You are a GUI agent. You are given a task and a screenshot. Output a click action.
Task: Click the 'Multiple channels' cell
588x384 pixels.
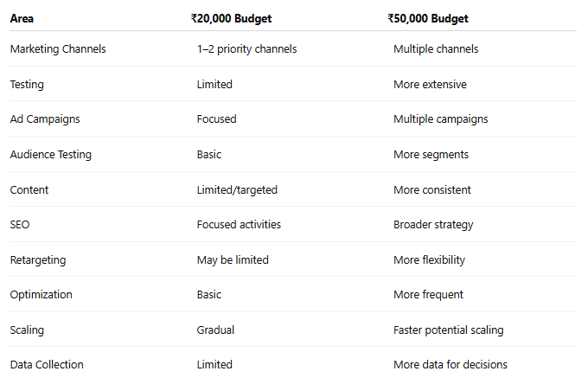click(x=436, y=49)
